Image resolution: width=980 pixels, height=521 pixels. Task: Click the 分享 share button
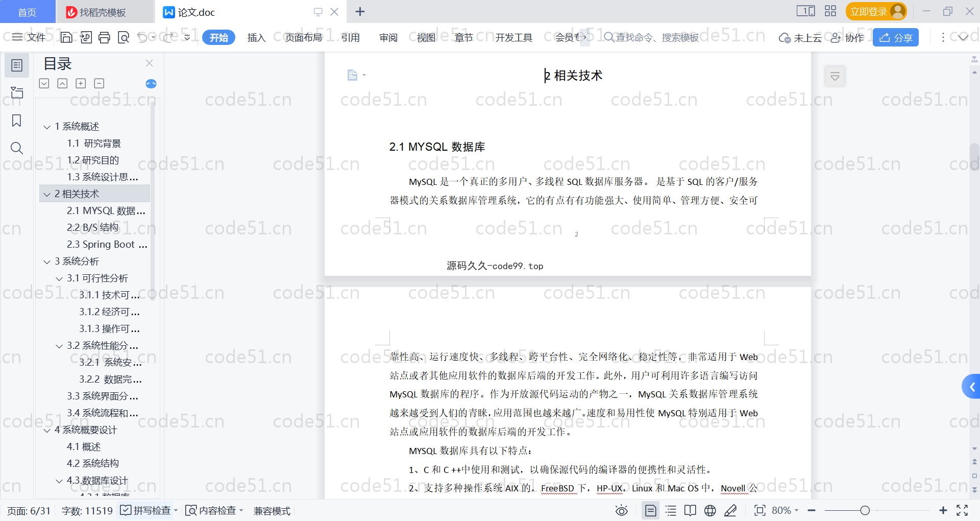[896, 38]
